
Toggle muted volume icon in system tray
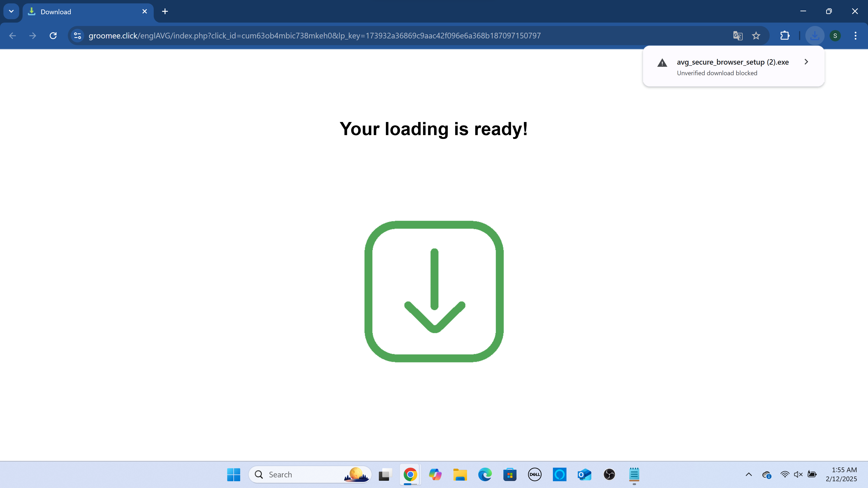click(798, 474)
